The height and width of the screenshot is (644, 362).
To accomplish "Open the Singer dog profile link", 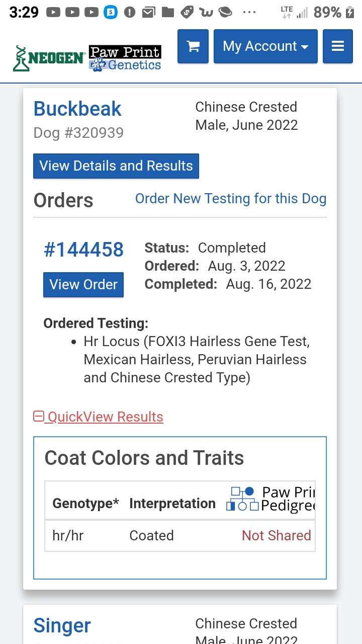I will tap(62, 625).
